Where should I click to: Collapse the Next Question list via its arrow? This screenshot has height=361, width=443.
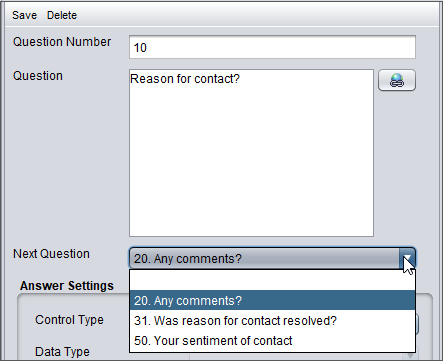[x=407, y=258]
